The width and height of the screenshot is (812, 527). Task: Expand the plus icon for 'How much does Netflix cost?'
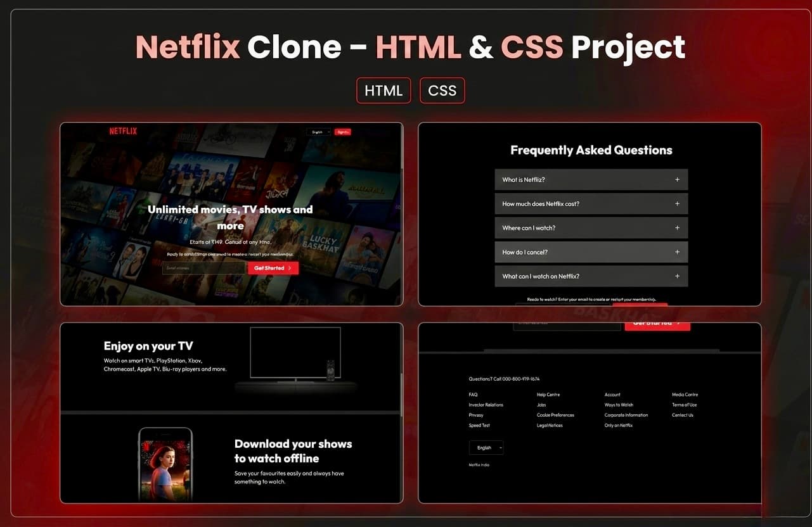[x=677, y=204]
